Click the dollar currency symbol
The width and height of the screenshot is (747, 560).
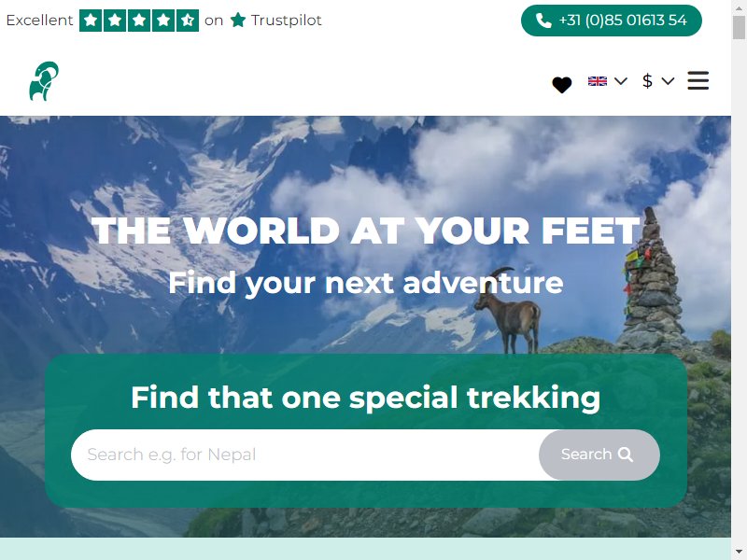[x=647, y=80]
